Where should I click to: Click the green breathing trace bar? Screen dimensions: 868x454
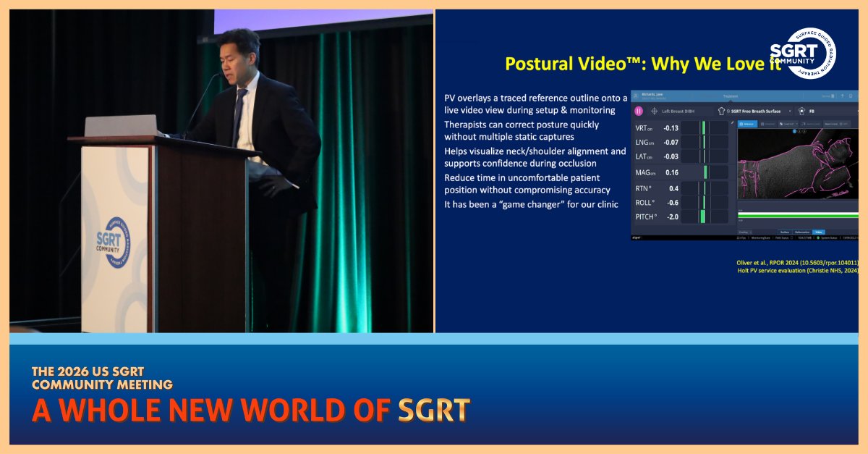coord(798,216)
